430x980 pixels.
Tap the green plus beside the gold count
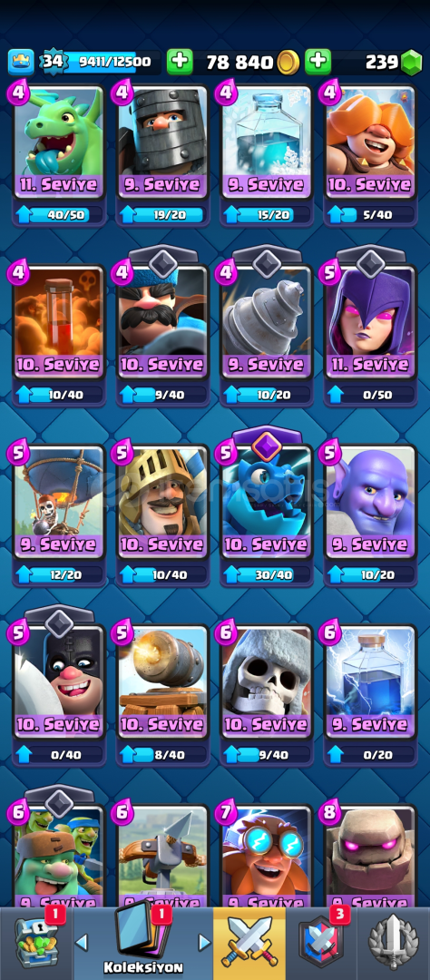pyautogui.click(x=180, y=62)
